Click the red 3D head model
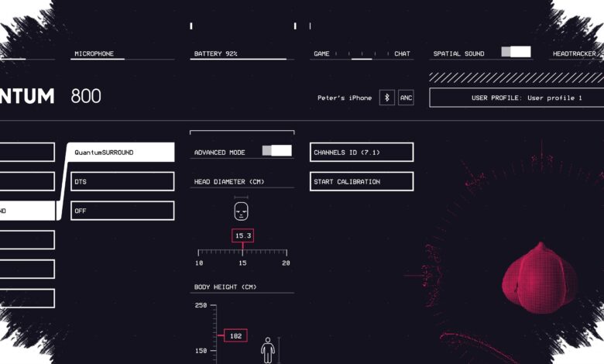Image resolution: width=604 pixels, height=364 pixels. tap(539, 278)
